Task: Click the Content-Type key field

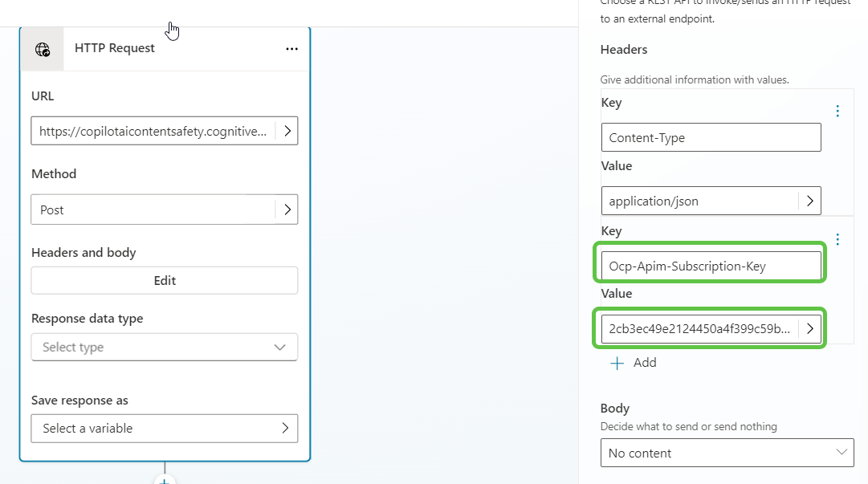Action: coord(711,137)
